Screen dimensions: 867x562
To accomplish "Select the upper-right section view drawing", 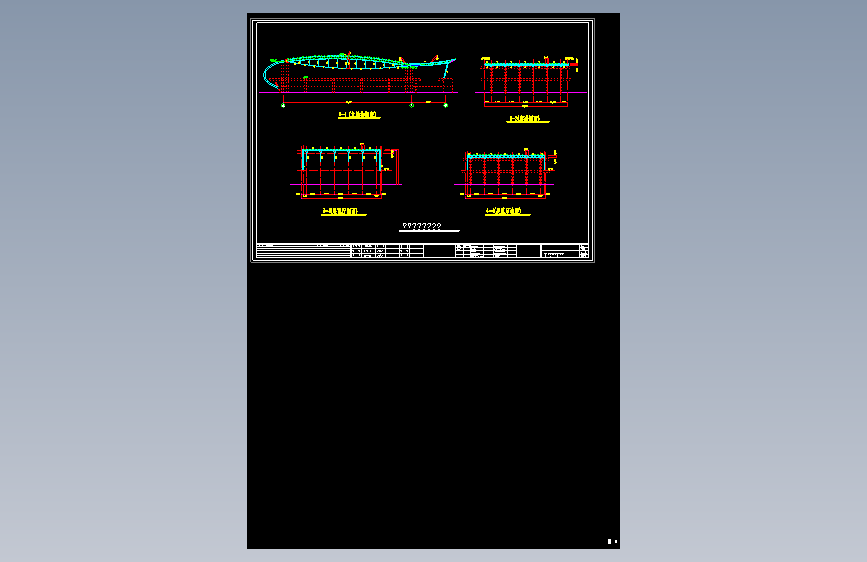I will [530, 81].
